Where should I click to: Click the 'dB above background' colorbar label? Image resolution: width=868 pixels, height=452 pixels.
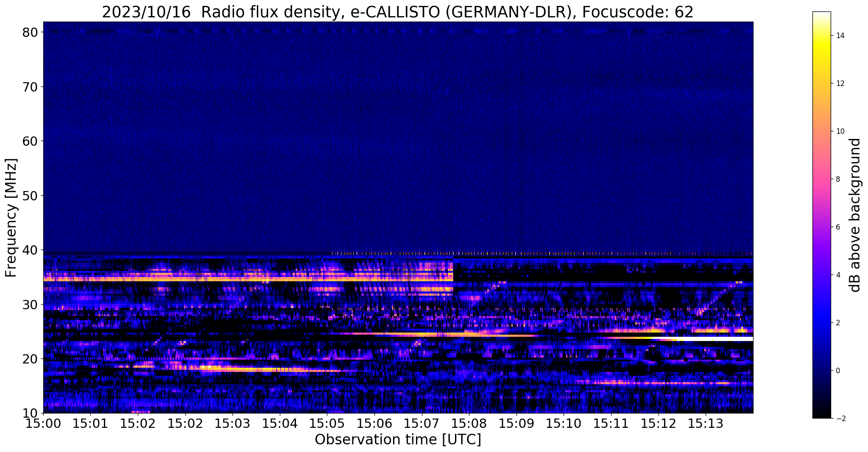click(x=855, y=215)
